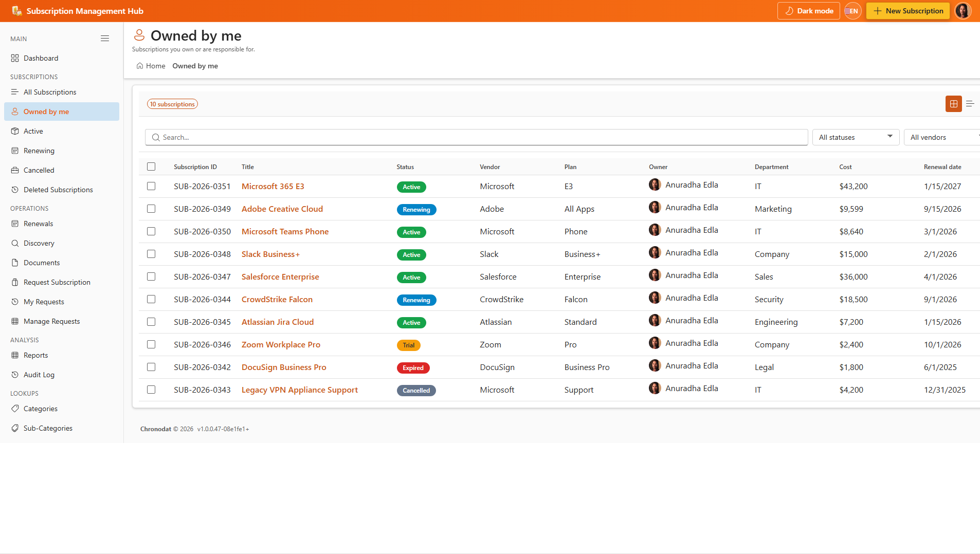The height and width of the screenshot is (554, 980).
Task: Open the CrowdStrike Falcon subscription link
Action: click(x=277, y=299)
